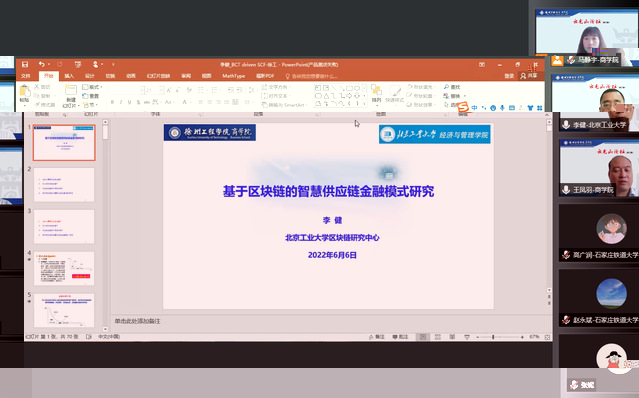The image size is (639, 398).
Task: Select the text box shape in gallery
Action: tap(318, 88)
